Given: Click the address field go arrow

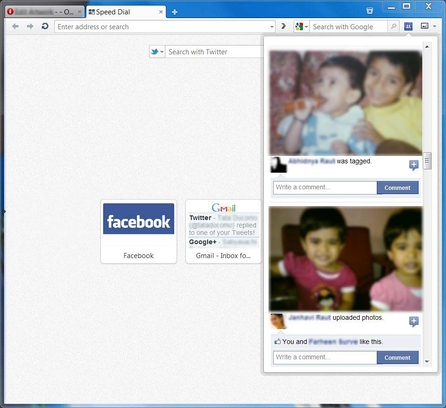Looking at the screenshot, I should [284, 26].
